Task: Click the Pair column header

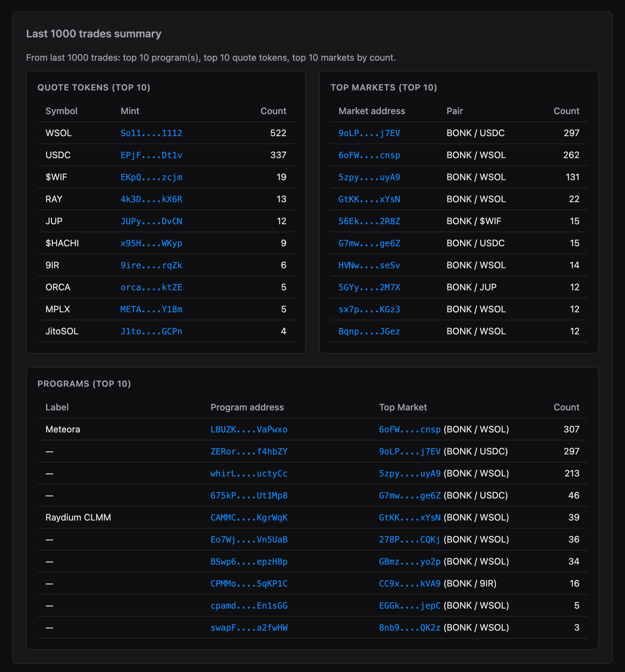Action: coord(454,111)
